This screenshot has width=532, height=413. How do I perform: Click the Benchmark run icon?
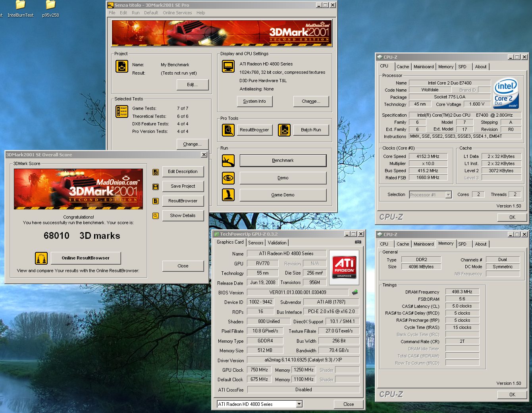coord(228,161)
